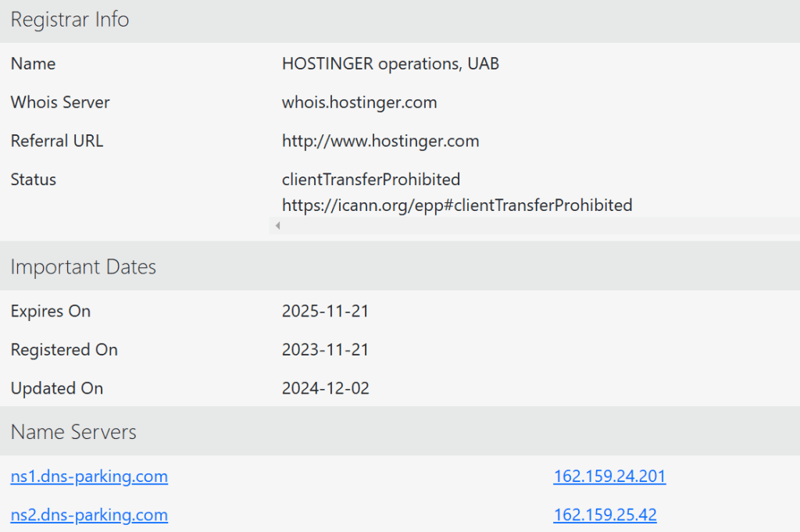
Task: Click the Expires On field label
Action: pyautogui.click(x=51, y=311)
